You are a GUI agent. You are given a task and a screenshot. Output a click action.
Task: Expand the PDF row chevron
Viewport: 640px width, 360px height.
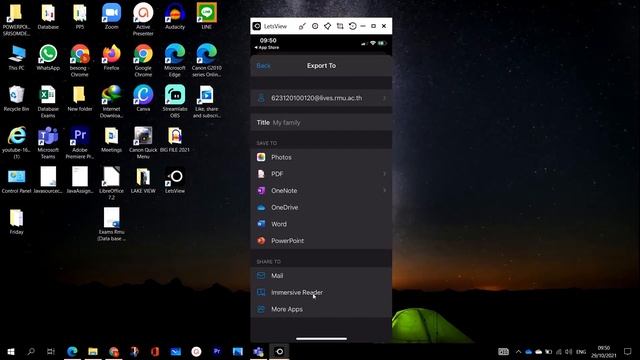384,174
